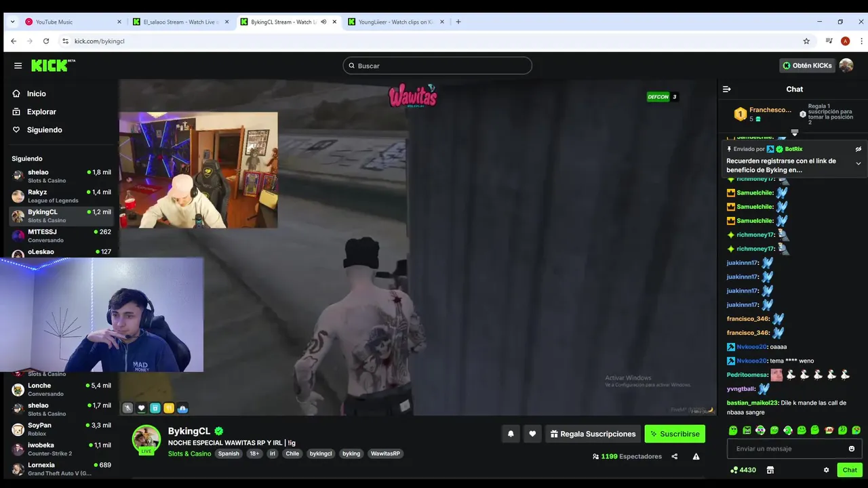
Task: Click the bykingcl tag
Action: [x=321, y=453]
